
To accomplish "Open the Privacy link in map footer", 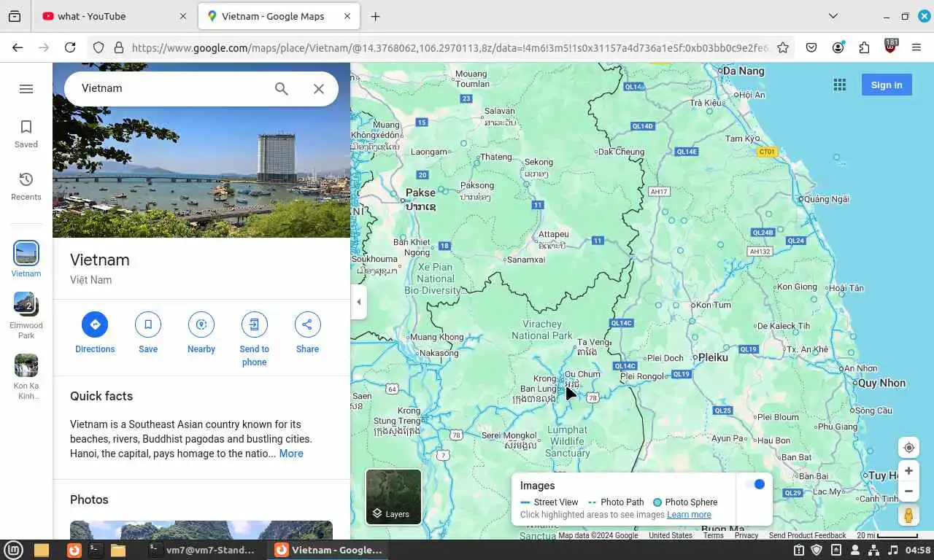I will (x=746, y=535).
